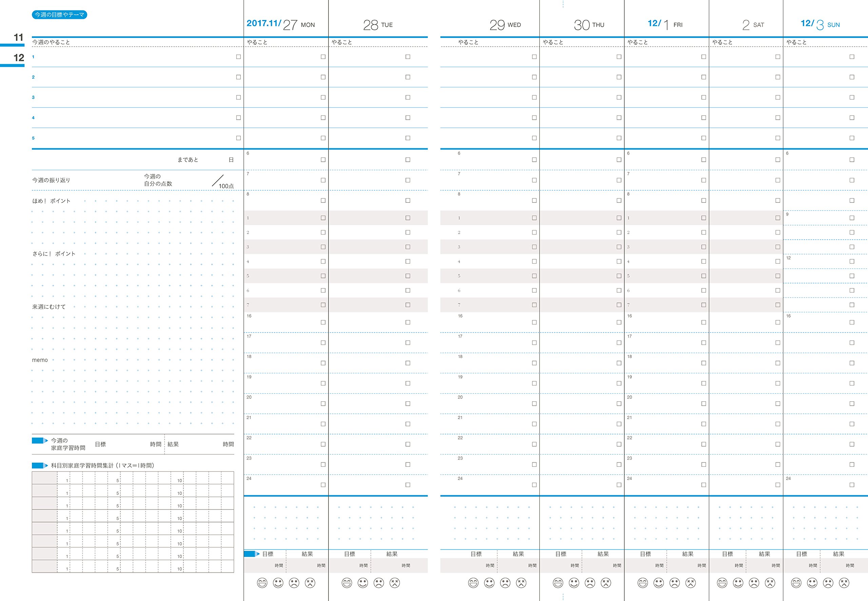The width and height of the screenshot is (868, 601).
Task: Click the 12/3 SUN date header
Action: pos(820,24)
